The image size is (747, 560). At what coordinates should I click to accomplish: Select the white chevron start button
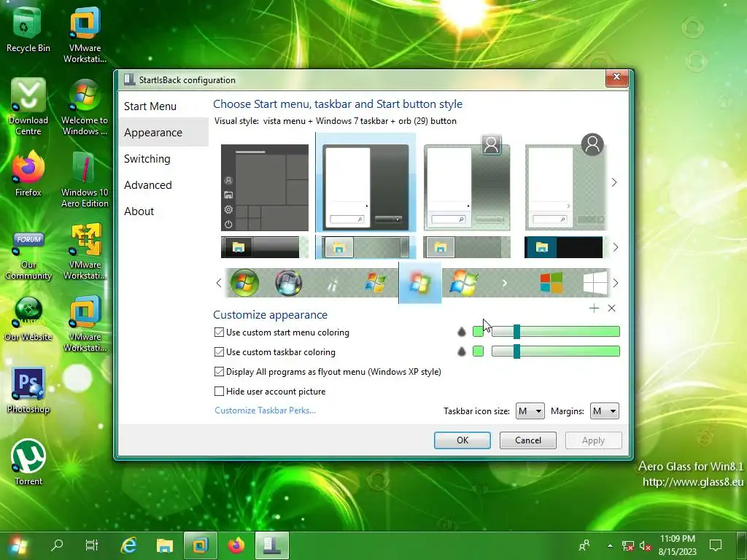(505, 283)
